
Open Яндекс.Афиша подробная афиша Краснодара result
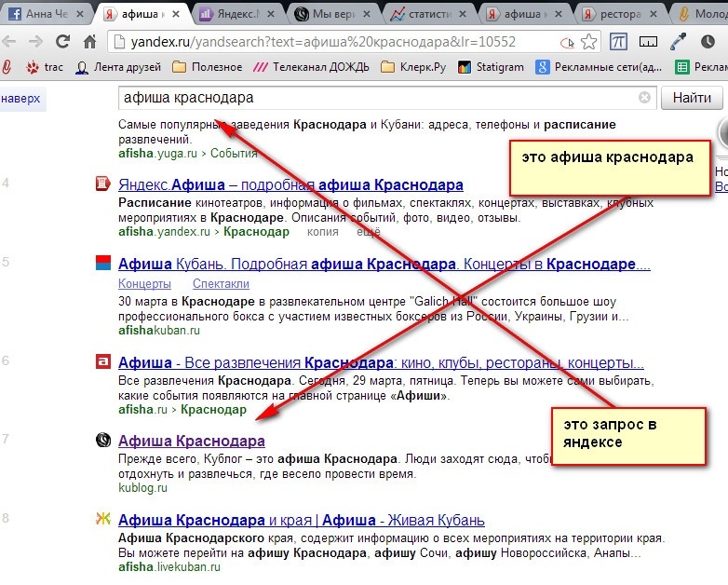pyautogui.click(x=290, y=185)
